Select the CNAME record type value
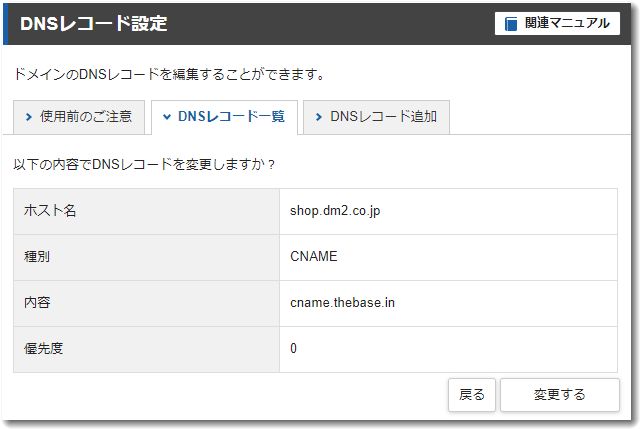This screenshot has height=429, width=640. coord(314,257)
